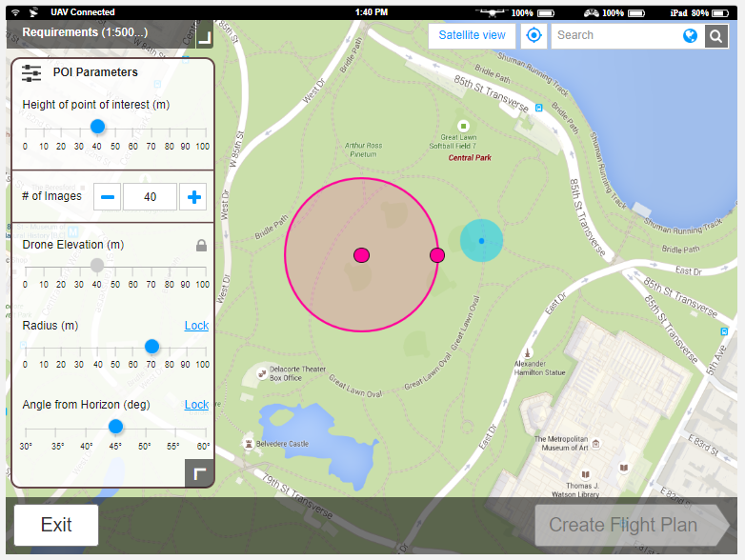The height and width of the screenshot is (560, 745).
Task: Click Alexander Hamilton Statue map icon
Action: (x=527, y=353)
